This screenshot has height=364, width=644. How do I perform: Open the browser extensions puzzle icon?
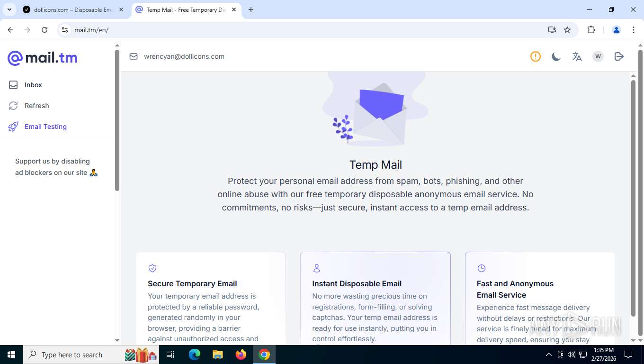coord(591,30)
